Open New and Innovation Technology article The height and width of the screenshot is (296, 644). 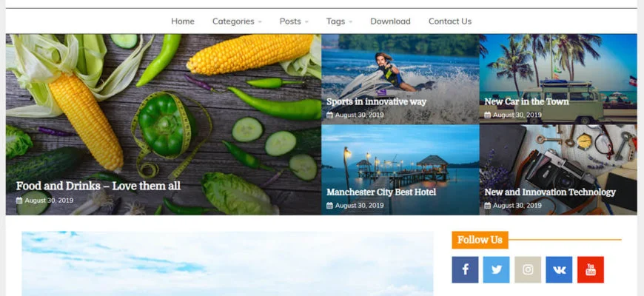(x=550, y=192)
